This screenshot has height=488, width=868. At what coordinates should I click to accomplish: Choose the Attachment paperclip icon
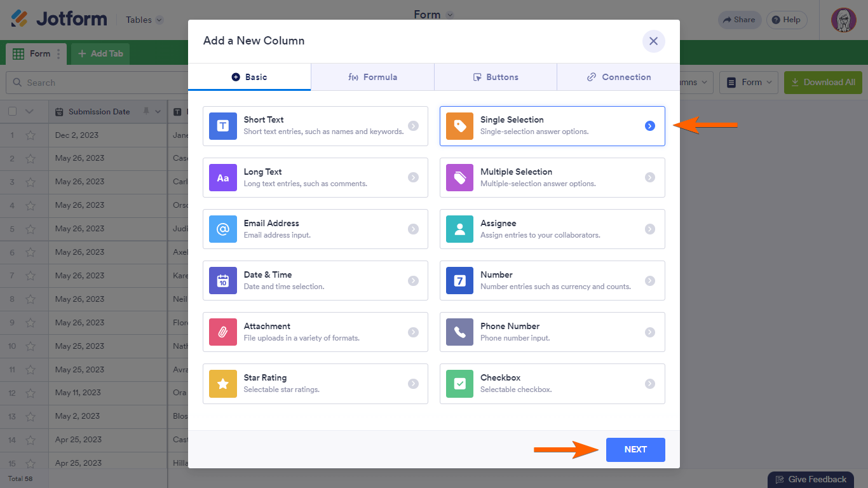223,332
